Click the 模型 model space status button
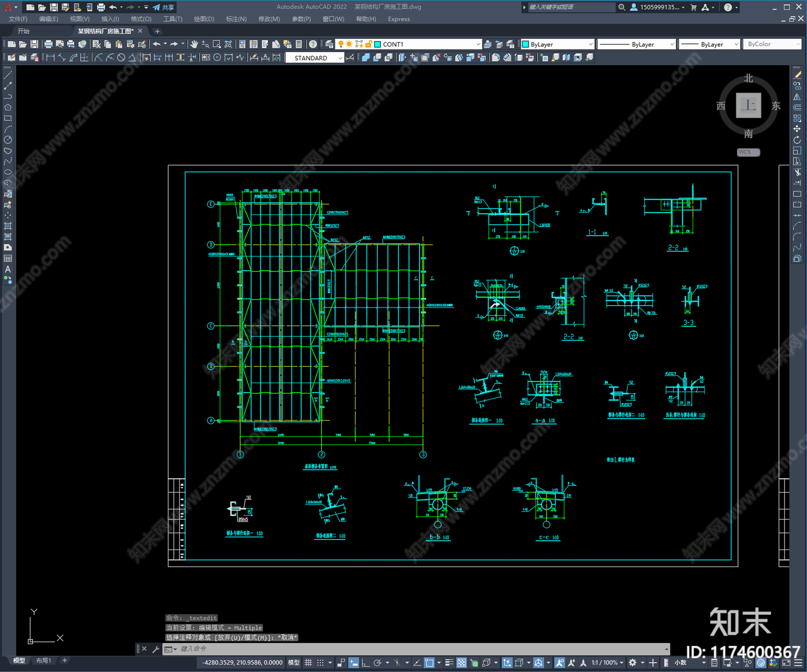 (x=294, y=662)
